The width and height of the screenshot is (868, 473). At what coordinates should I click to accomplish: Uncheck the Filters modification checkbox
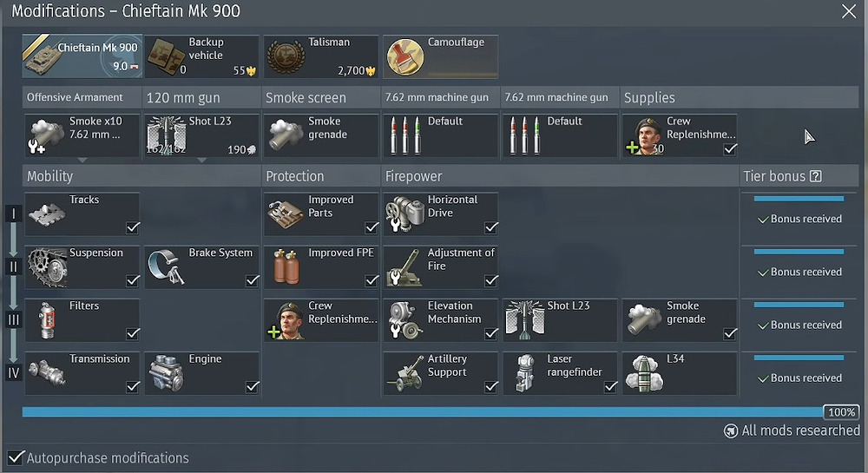[x=132, y=333]
